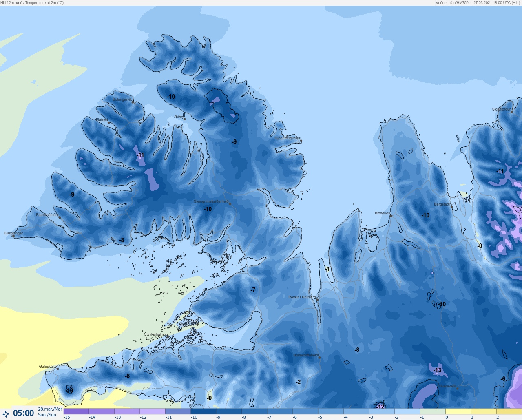The width and height of the screenshot is (522, 420).
Task: Pick the -12 light-purple legend swatch
Action: (x=153, y=411)
